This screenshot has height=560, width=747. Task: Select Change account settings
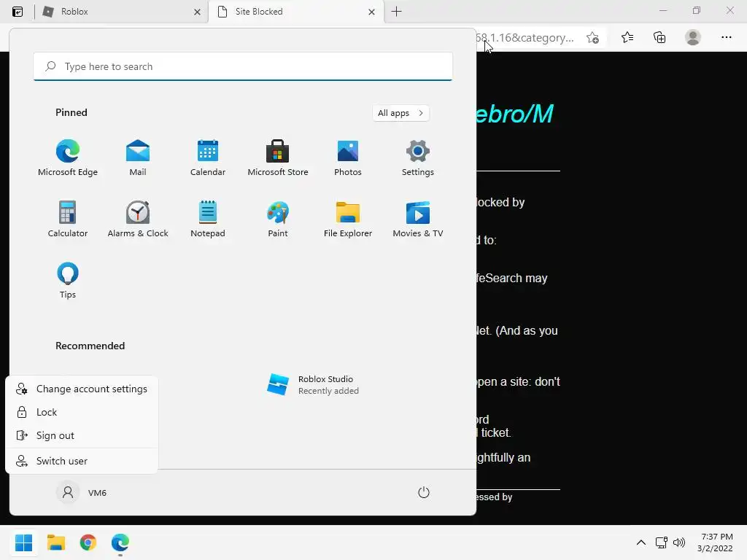pos(82,389)
